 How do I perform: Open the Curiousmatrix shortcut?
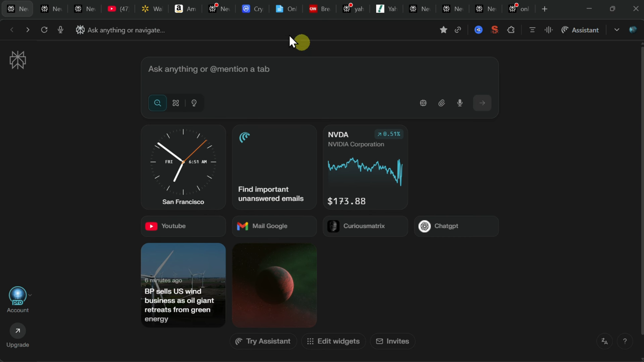(365, 226)
